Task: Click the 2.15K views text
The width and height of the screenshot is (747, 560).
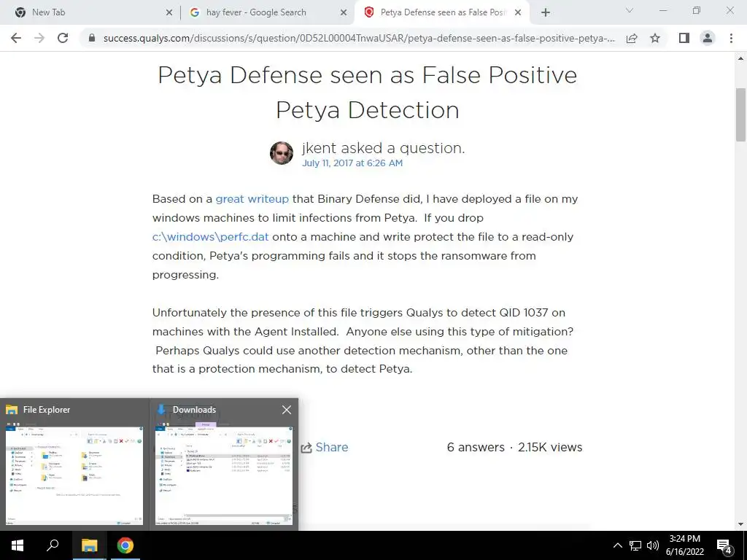Action: (550, 447)
